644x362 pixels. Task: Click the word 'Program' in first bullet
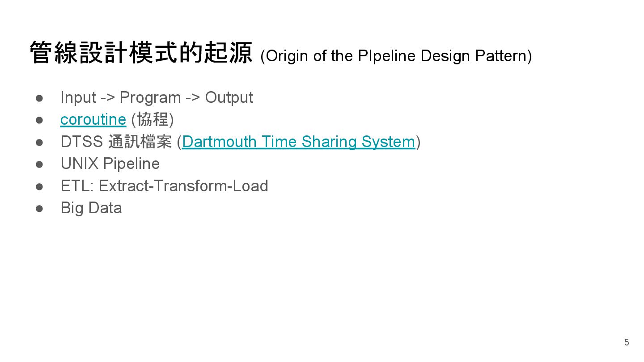pos(150,97)
